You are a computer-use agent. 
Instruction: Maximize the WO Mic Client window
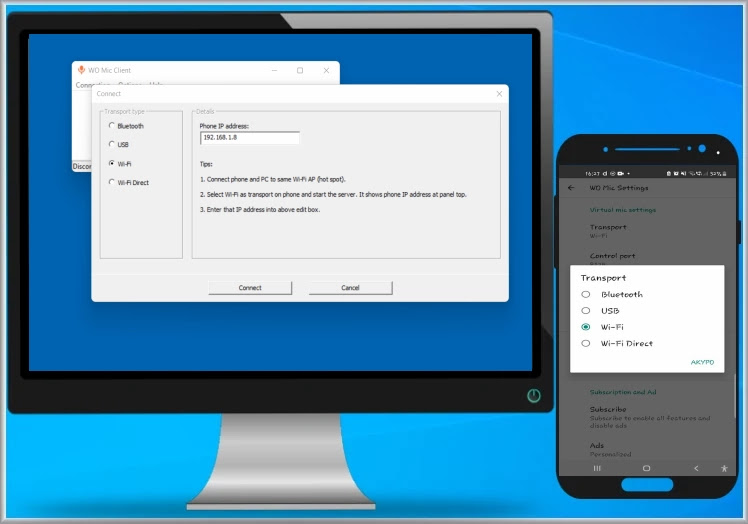[300, 71]
